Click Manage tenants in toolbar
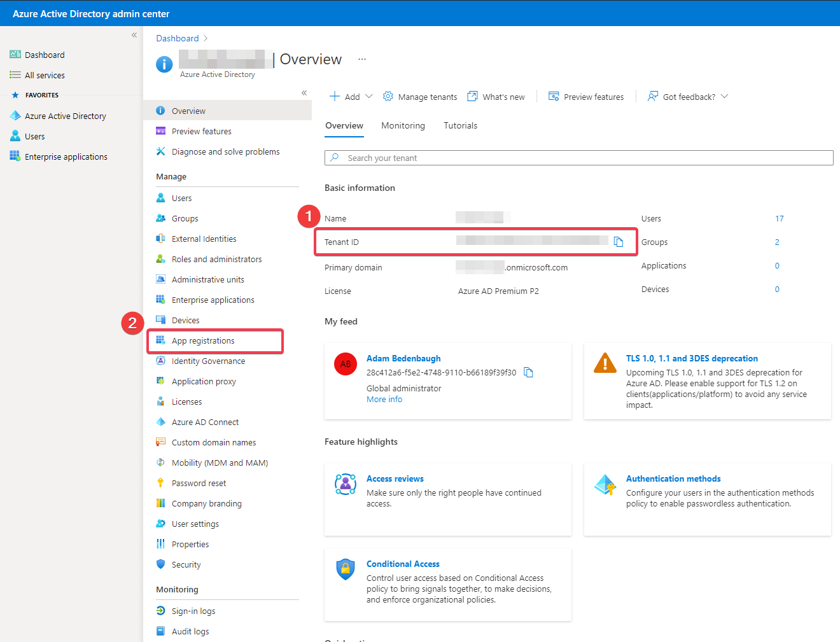Screen dimensions: 840x642 (420, 97)
